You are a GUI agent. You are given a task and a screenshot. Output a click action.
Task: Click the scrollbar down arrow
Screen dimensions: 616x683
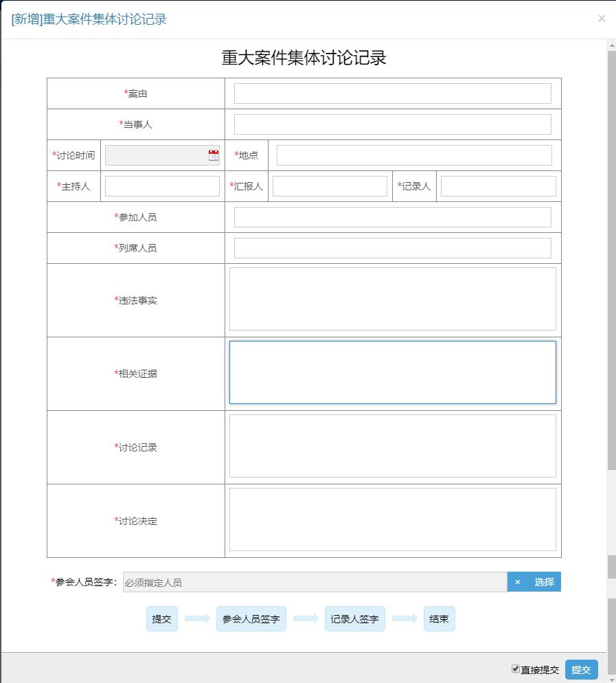pyautogui.click(x=612, y=679)
